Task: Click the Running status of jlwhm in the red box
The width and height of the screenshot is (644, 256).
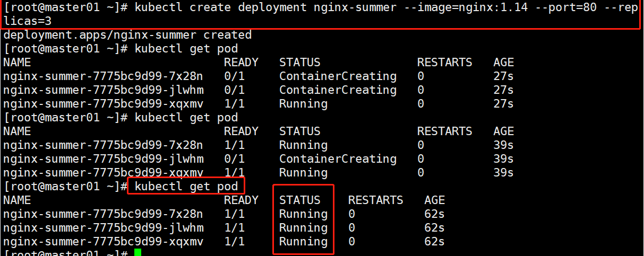Action: pos(303,228)
